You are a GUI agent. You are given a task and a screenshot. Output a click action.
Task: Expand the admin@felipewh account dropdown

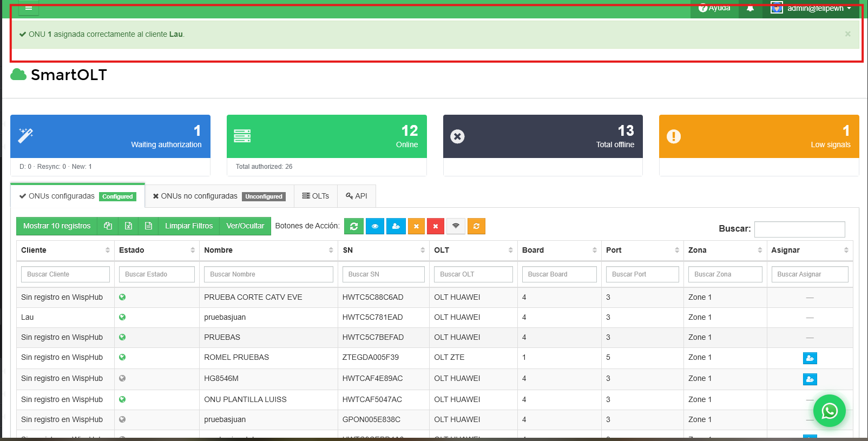811,8
